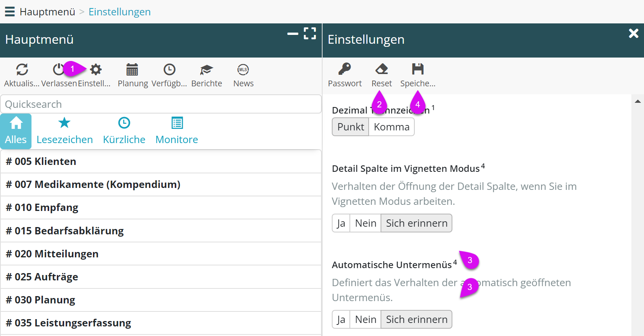Set Detail Spalte option to Nein
Screen dimensions: 644x336
coord(365,223)
